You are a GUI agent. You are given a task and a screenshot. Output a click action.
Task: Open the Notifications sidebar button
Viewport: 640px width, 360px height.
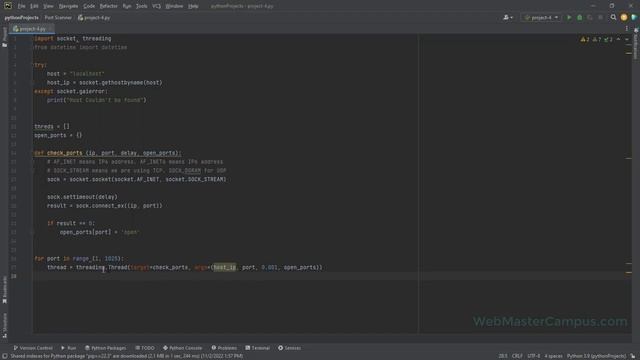[636, 43]
